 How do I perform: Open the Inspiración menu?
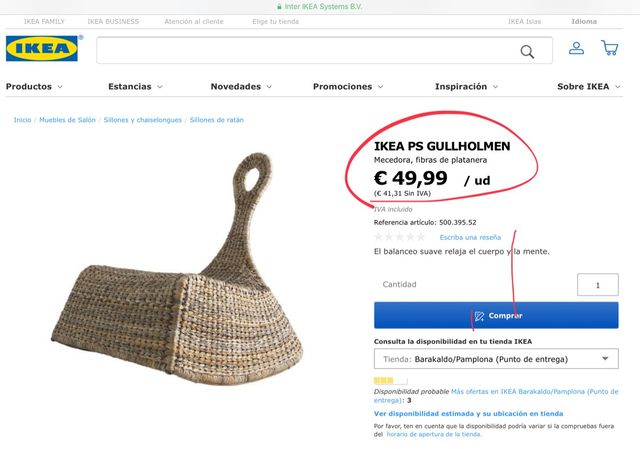pos(466,87)
